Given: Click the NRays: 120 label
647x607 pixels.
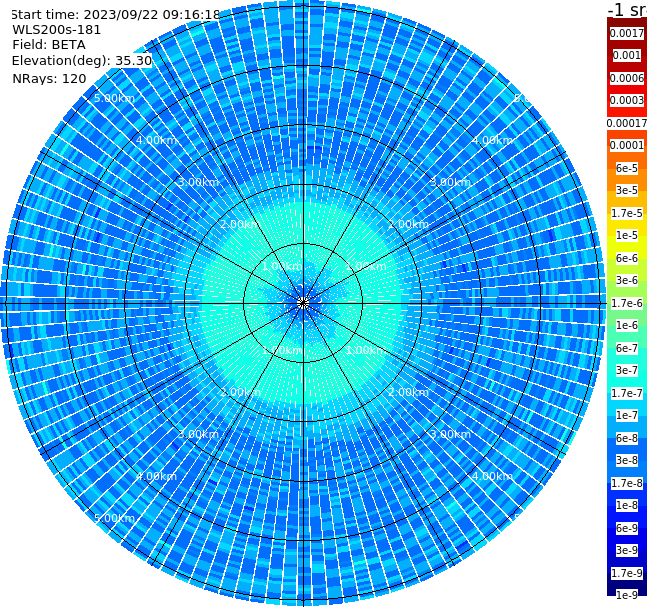Looking at the screenshot, I should (x=49, y=78).
